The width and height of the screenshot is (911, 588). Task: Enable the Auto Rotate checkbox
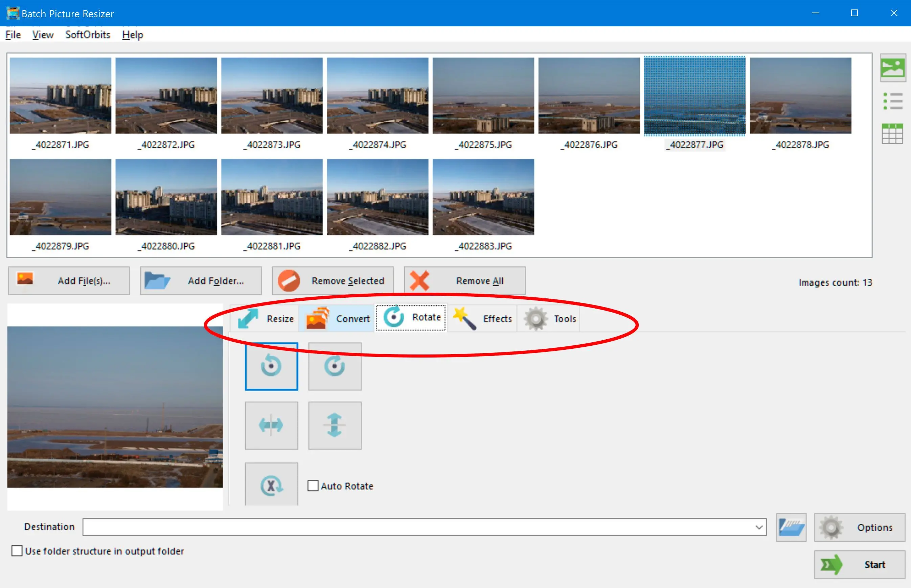(313, 485)
